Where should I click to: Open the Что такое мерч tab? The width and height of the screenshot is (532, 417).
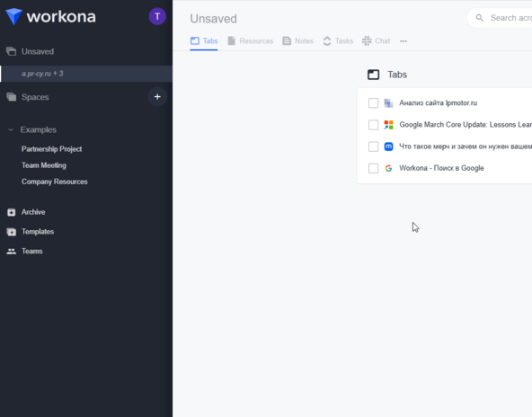465,146
